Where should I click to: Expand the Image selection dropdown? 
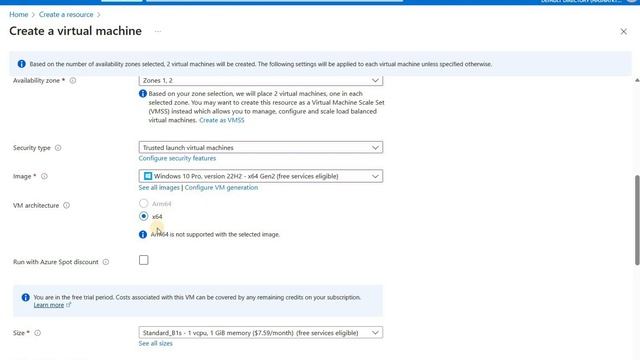[260, 176]
